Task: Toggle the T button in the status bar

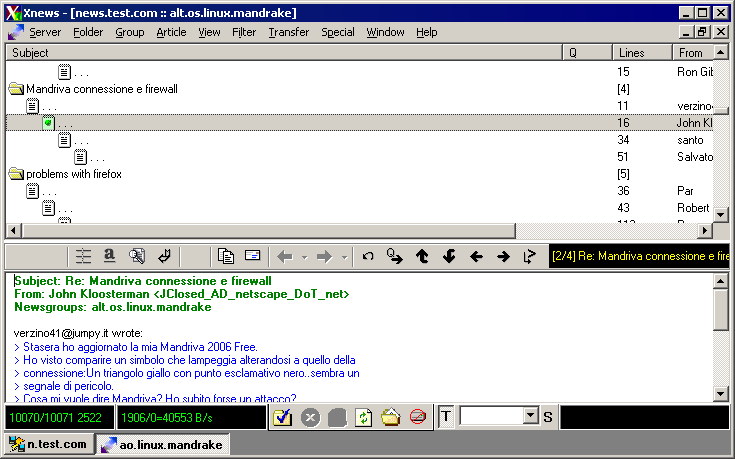Action: click(446, 416)
